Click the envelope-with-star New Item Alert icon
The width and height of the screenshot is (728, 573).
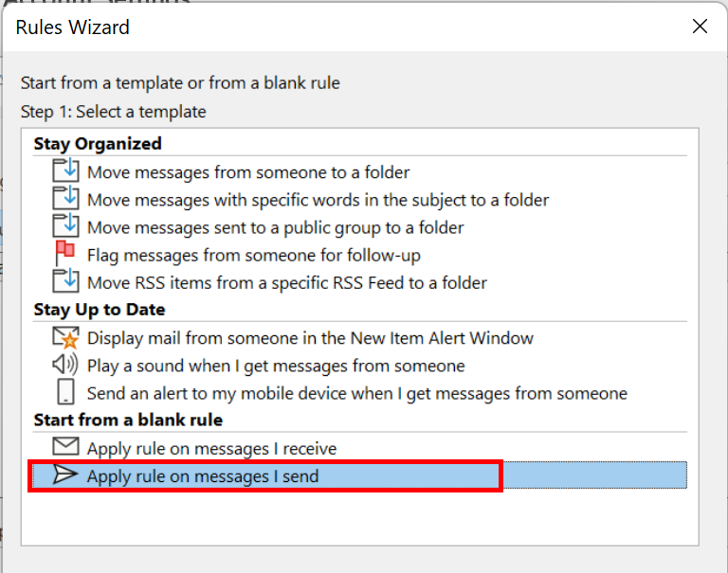coord(66,337)
